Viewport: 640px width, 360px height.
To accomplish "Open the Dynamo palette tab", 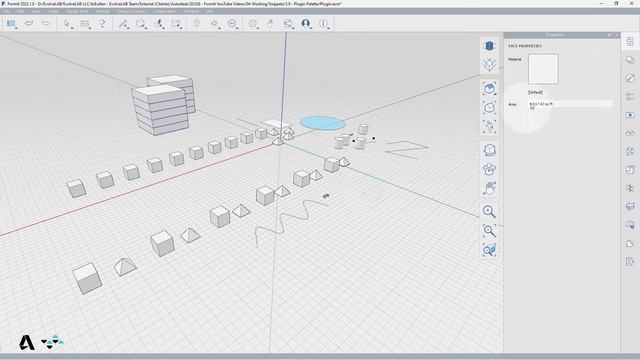I will pyautogui.click(x=630, y=188).
